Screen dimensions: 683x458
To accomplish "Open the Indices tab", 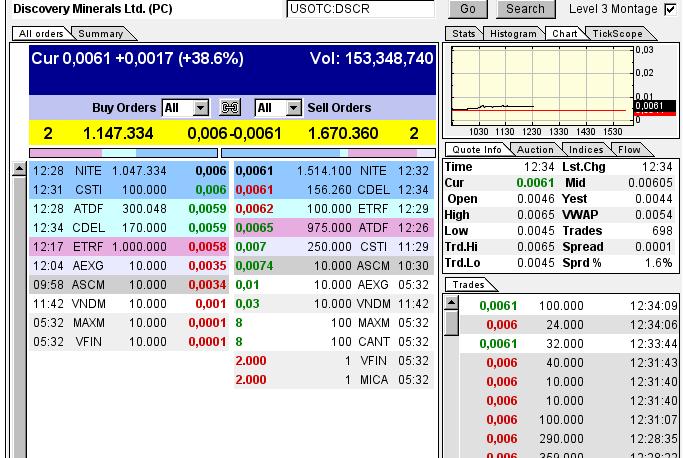I will point(586,149).
